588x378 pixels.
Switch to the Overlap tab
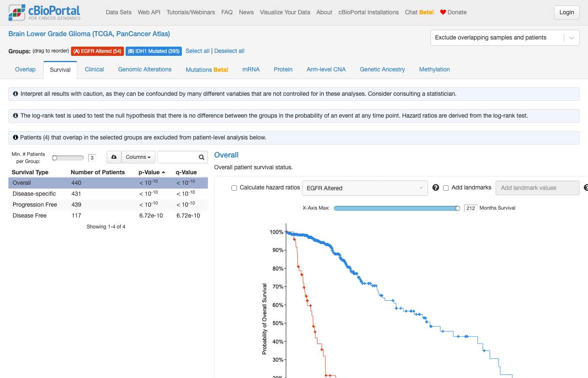click(x=25, y=70)
